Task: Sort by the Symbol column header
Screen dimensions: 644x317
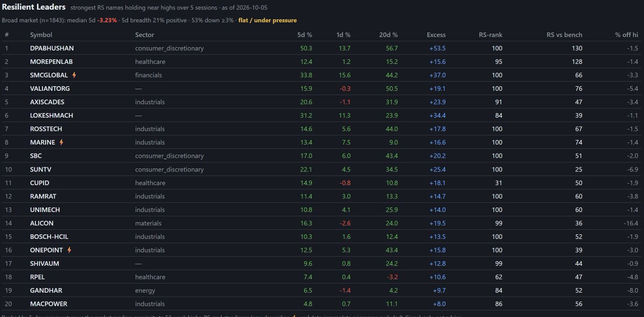Action: click(41, 35)
